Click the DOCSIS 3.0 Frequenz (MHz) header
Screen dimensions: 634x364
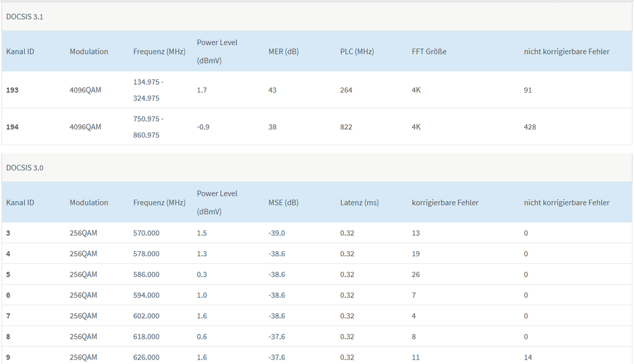159,203
